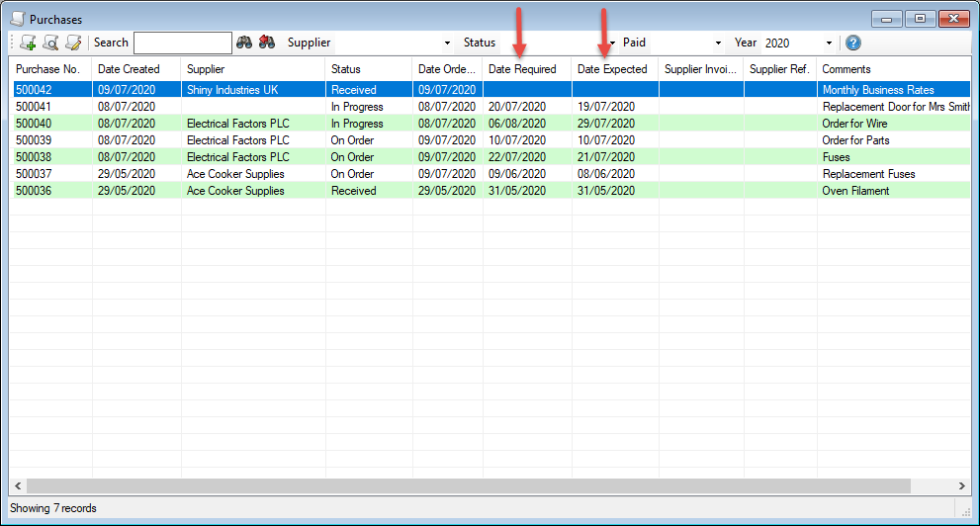The height and width of the screenshot is (526, 980).
Task: Sort by the Date Expected column header
Action: coord(612,69)
